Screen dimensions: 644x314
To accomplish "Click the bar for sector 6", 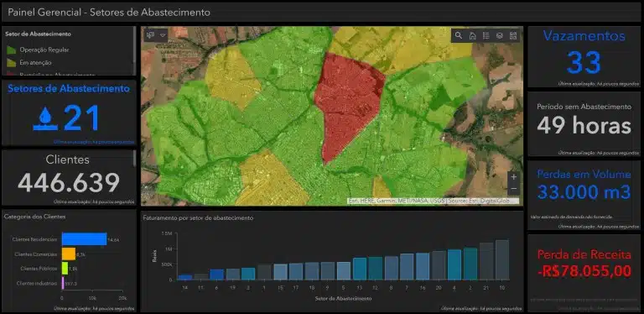I will click(217, 275).
